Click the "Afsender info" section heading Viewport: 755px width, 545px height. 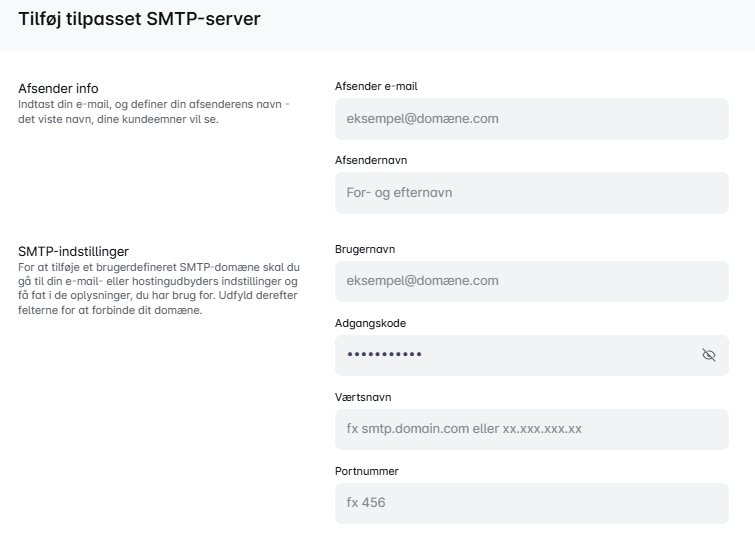point(58,88)
